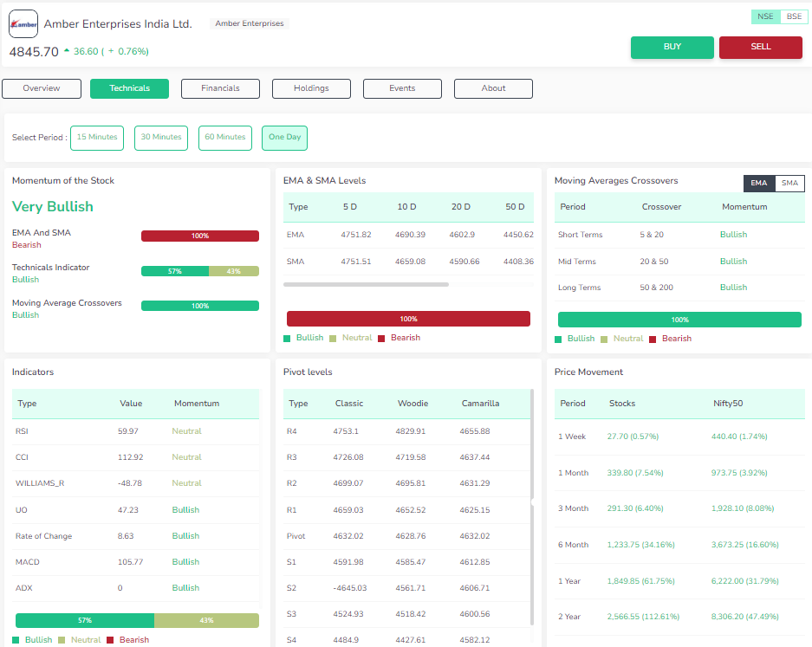This screenshot has width=812, height=647.
Task: Click the Pivot Woodie value 4628.76
Action: click(411, 536)
